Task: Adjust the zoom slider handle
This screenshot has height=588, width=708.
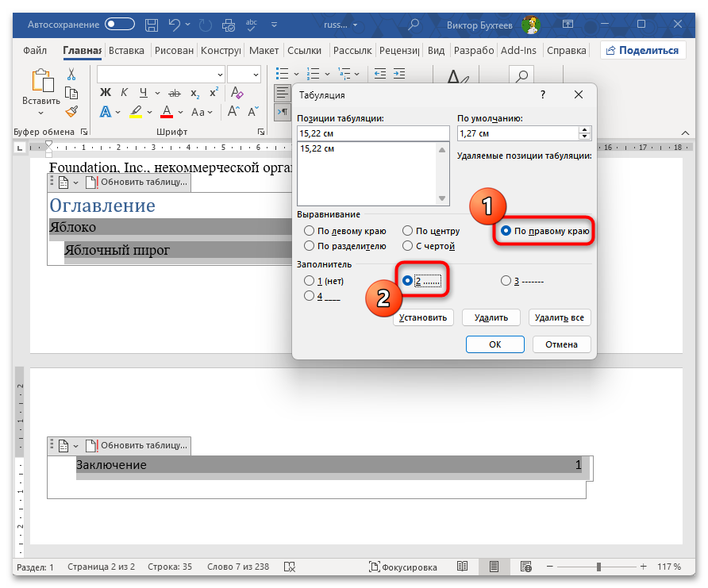Action: coord(598,567)
